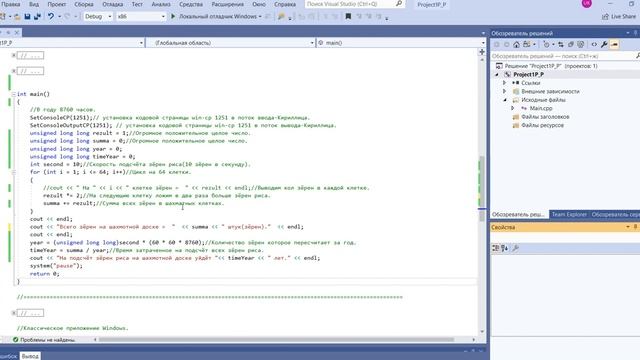The height and width of the screenshot is (360, 640).
Task: Click alphabetical sort icon in Properties
Action: (505, 248)
